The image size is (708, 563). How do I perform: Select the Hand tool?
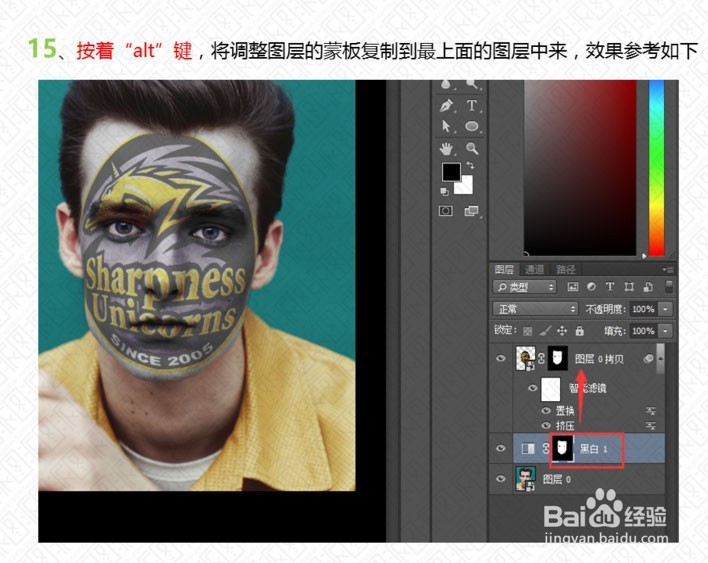tap(446, 148)
